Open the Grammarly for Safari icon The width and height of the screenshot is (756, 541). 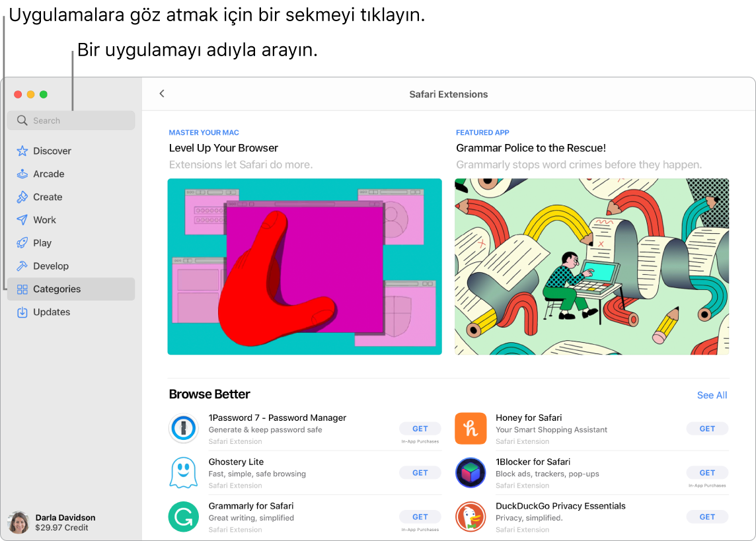[x=184, y=517]
